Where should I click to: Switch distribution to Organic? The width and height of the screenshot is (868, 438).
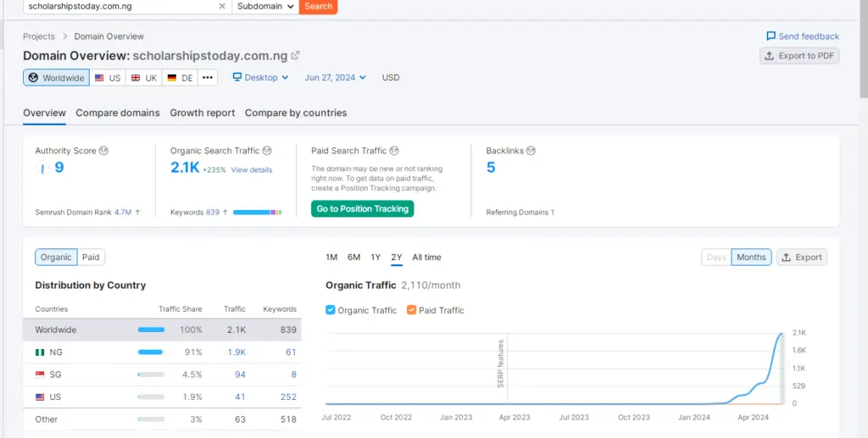pyautogui.click(x=56, y=258)
